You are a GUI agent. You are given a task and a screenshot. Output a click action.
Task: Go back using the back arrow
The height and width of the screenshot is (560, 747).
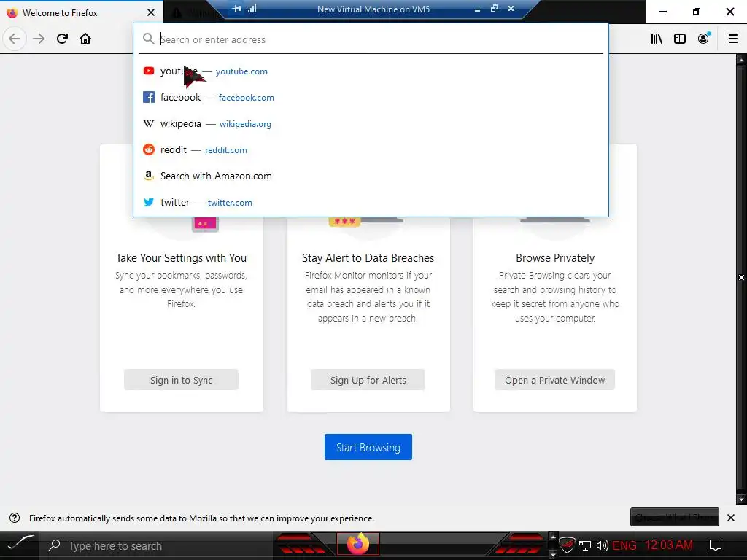pyautogui.click(x=15, y=39)
